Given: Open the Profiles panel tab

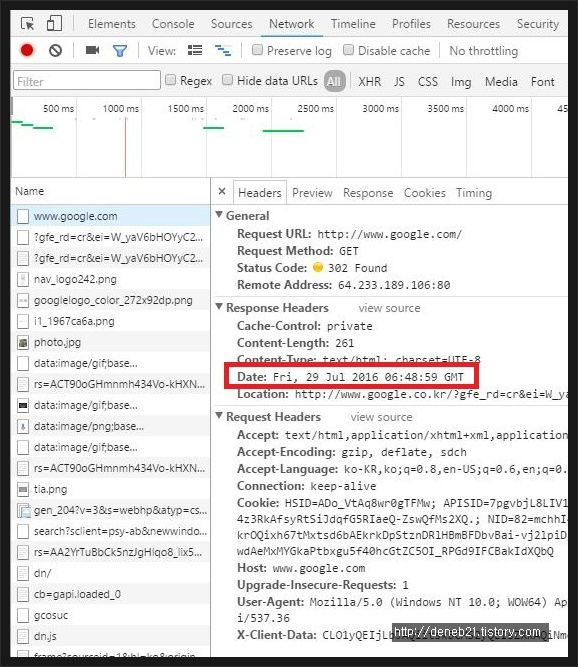Looking at the screenshot, I should 411,24.
